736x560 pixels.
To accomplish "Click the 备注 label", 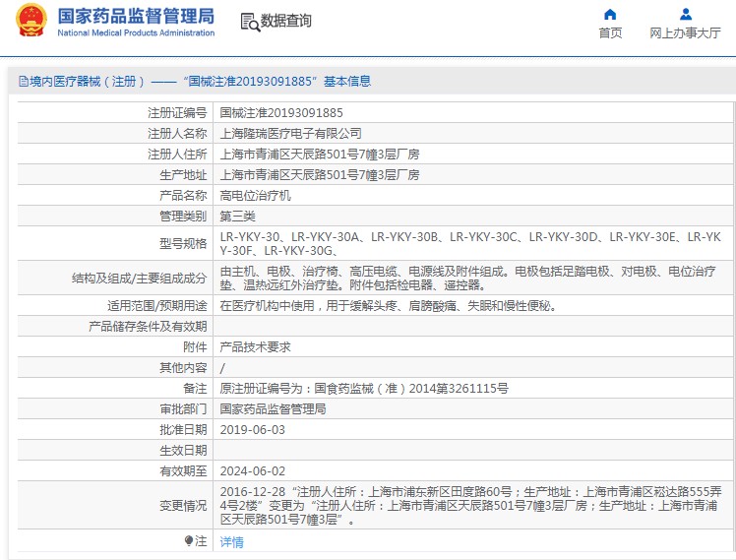I will tap(195, 388).
